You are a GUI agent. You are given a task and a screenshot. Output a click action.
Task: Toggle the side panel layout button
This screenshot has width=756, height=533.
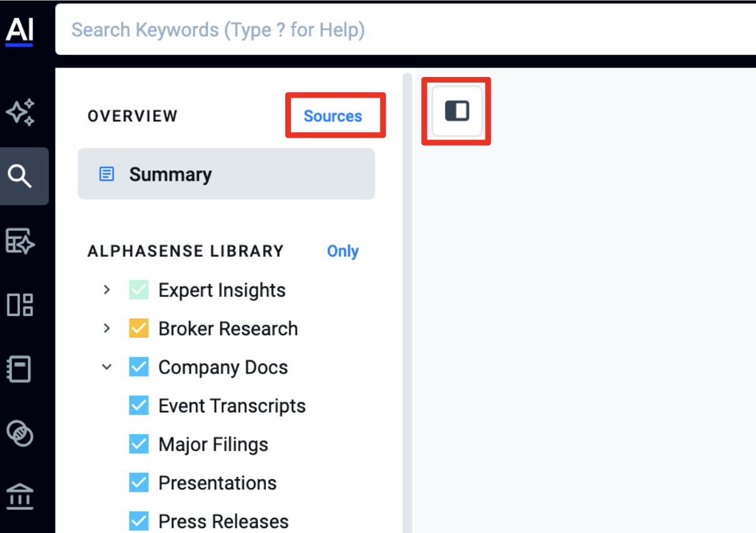[457, 111]
